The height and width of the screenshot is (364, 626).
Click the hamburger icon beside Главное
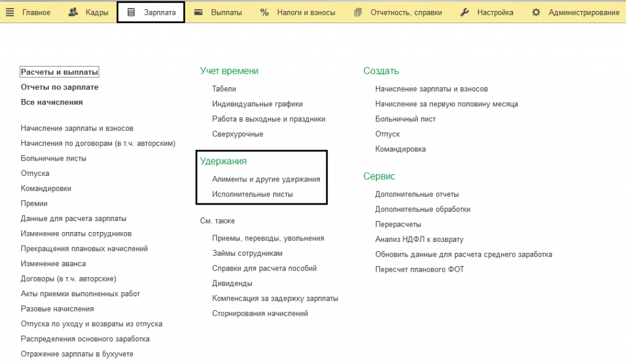coord(10,12)
